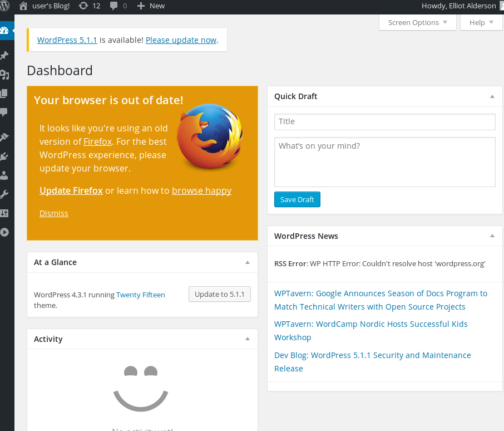Click the Update Firefox link
This screenshot has height=431, width=504.
tap(71, 190)
